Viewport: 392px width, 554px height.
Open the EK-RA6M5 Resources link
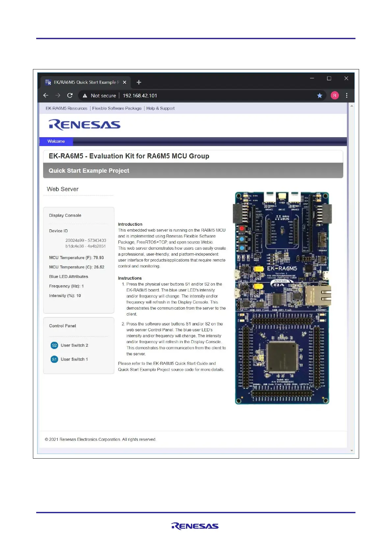tap(66, 108)
